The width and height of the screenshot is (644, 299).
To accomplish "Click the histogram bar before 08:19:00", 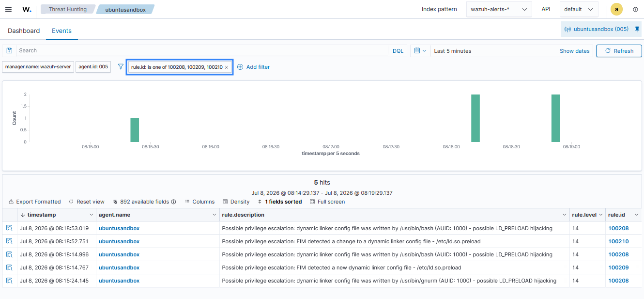I will tap(555, 118).
